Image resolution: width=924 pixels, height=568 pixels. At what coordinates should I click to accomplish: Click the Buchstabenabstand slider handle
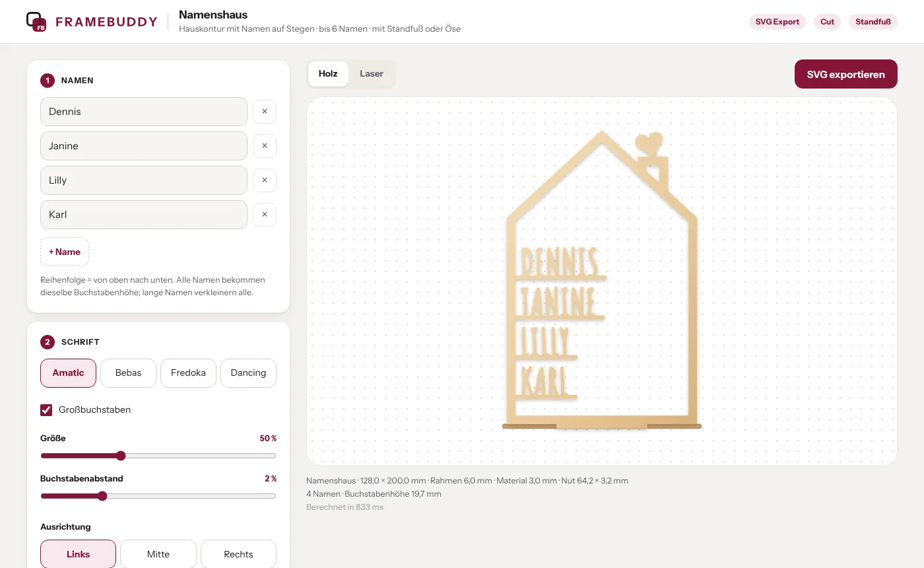click(102, 496)
